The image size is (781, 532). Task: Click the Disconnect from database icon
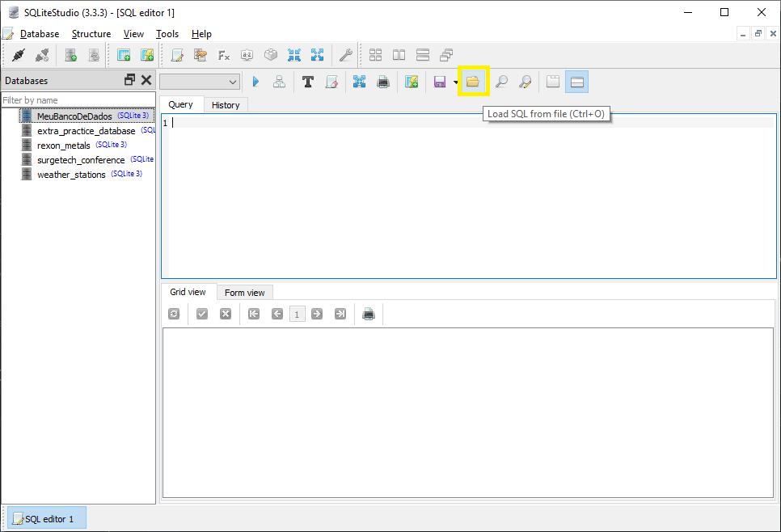pos(42,55)
